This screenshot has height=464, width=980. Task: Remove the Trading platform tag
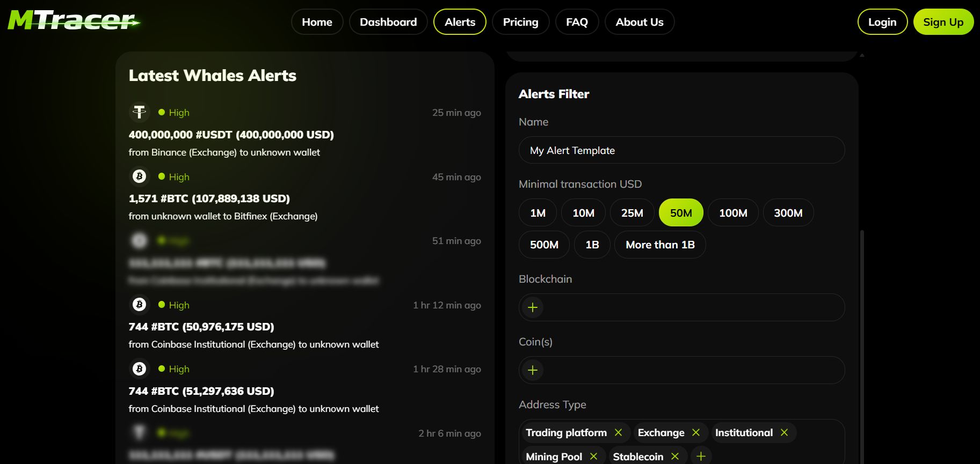[619, 432]
